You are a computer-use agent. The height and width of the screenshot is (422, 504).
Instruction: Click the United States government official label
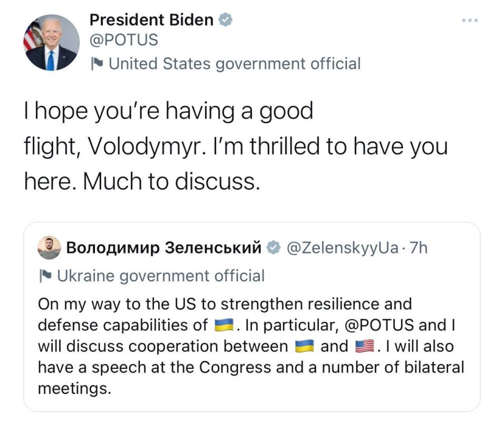[235, 63]
